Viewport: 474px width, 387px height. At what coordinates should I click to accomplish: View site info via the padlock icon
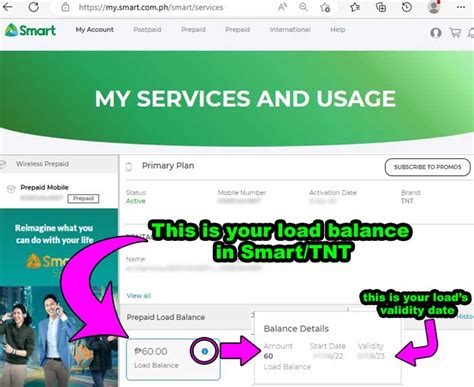(65, 7)
